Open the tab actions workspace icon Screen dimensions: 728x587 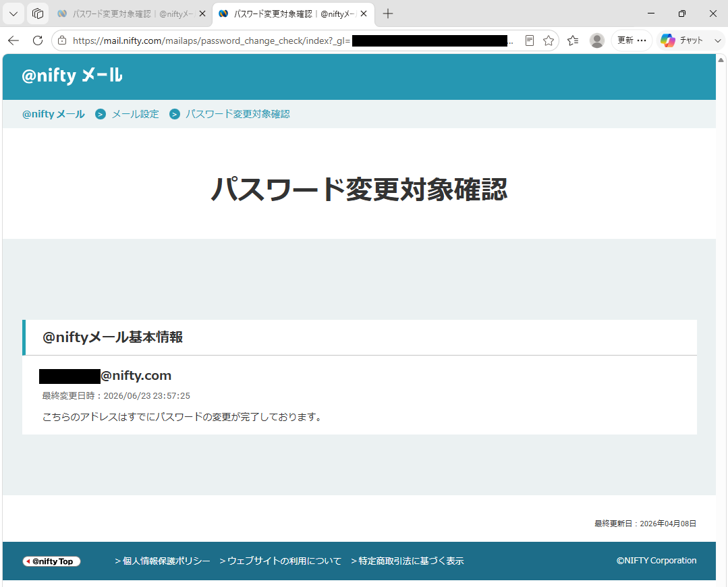pyautogui.click(x=38, y=13)
